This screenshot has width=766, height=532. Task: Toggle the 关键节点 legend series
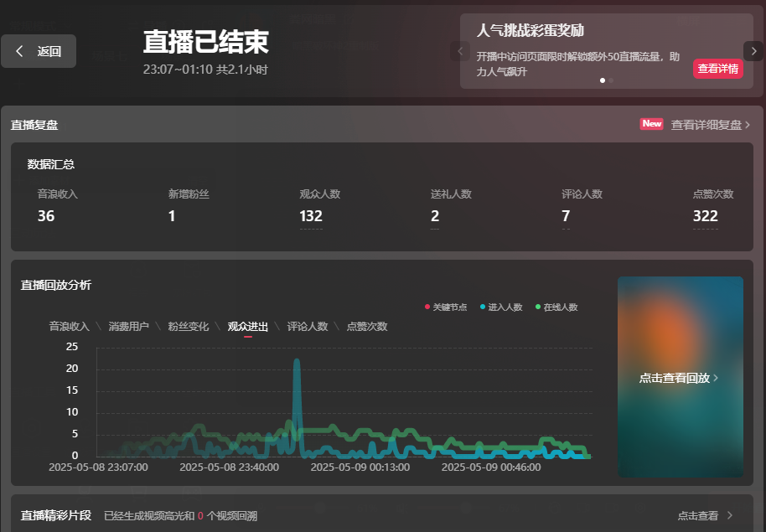tap(446, 307)
